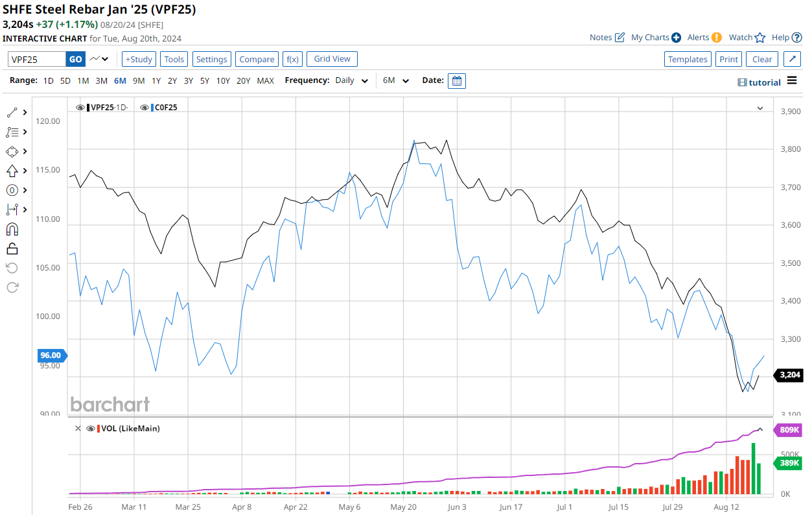Click the f(x) expression button

(x=292, y=59)
